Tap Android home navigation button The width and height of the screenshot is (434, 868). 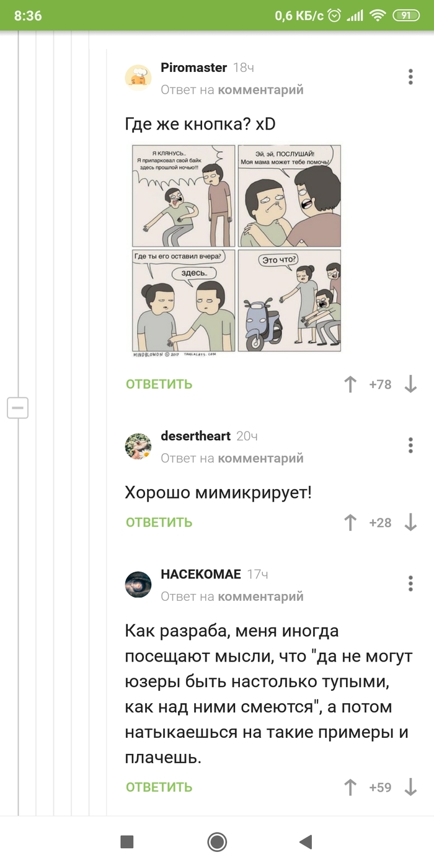click(x=217, y=841)
